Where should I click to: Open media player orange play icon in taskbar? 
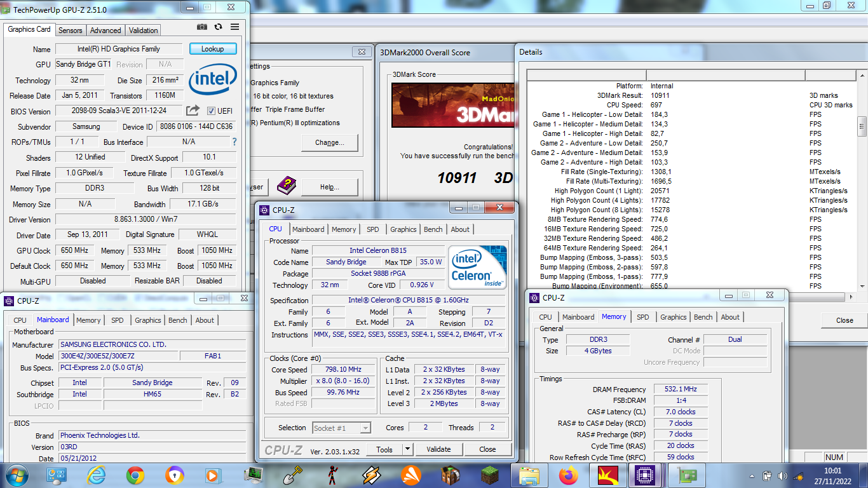coord(214,475)
